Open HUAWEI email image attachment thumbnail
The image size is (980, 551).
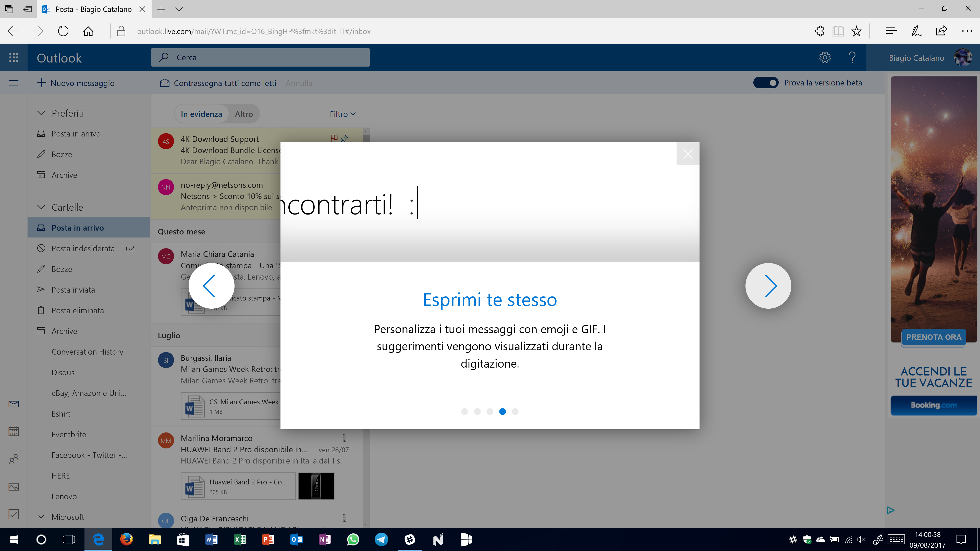point(316,486)
